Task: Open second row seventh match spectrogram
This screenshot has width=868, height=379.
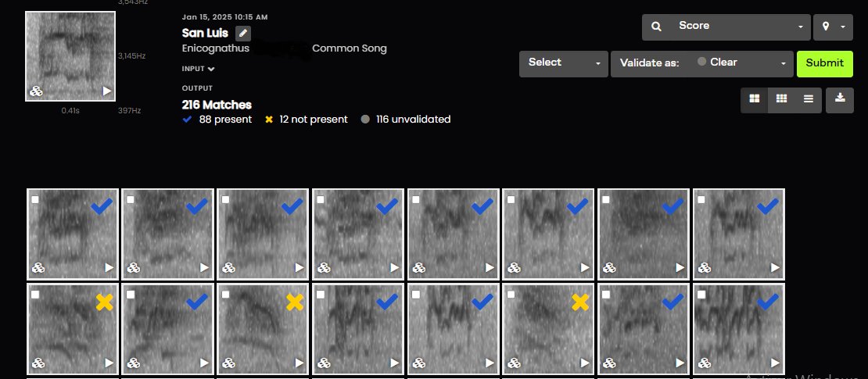Action: tap(644, 330)
